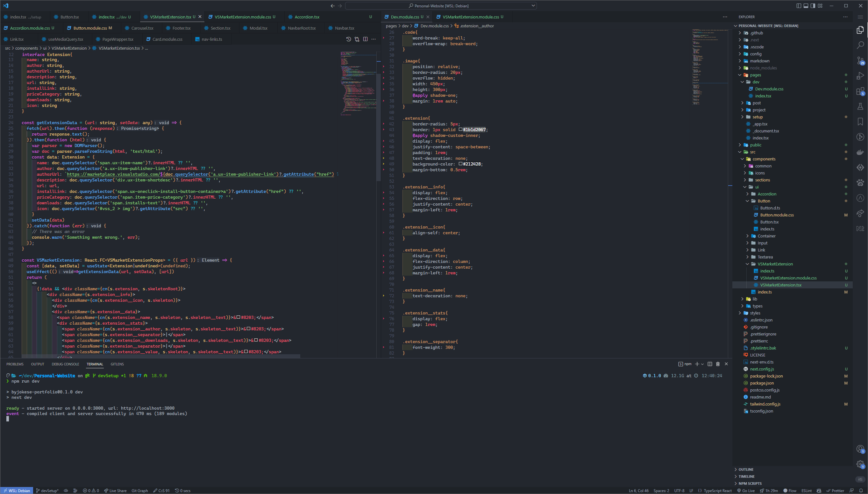Go forward using the title bar arrow
The height and width of the screenshot is (494, 868).
340,6
